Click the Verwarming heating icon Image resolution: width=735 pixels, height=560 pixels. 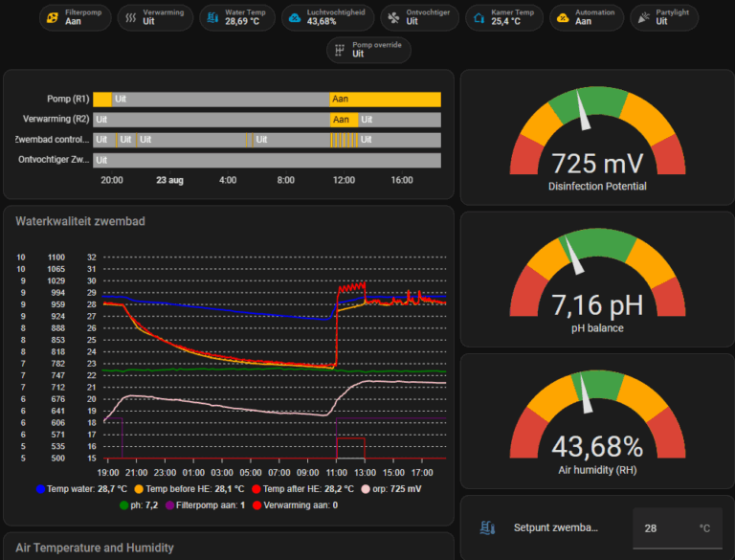point(129,17)
